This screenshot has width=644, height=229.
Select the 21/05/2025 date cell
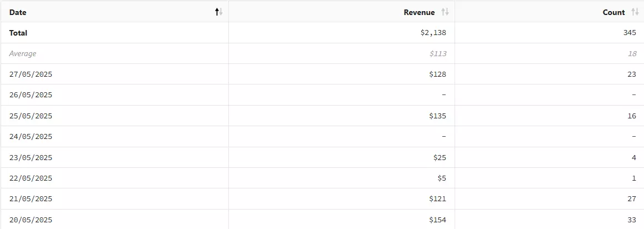point(31,199)
